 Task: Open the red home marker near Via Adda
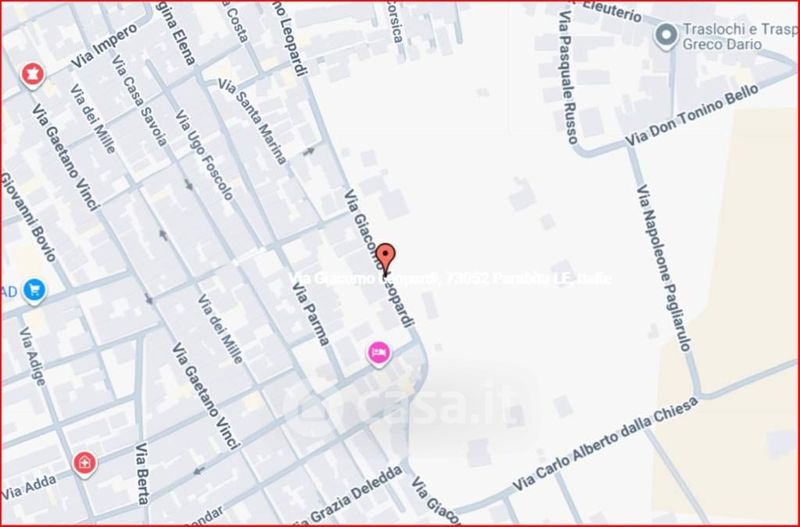pos(85,464)
